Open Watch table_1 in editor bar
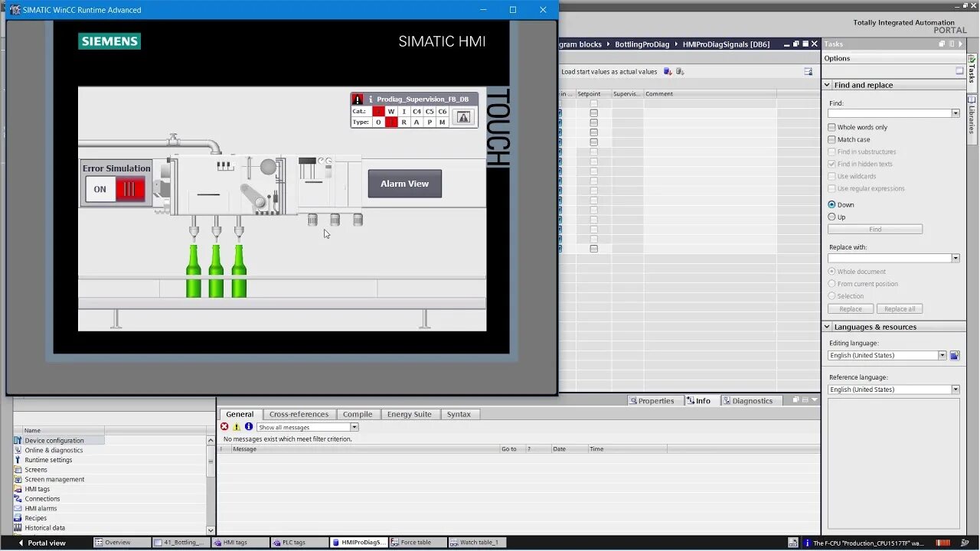The width and height of the screenshot is (980, 551). pos(475,543)
